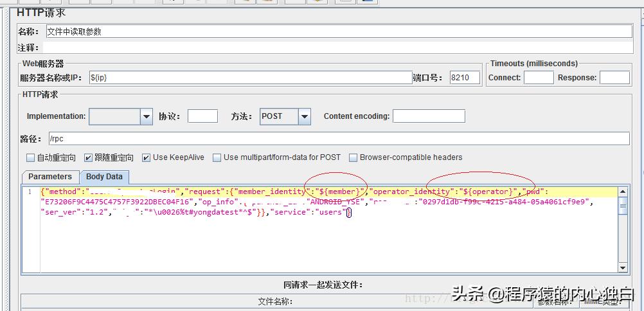Click the Body Data scrollbar down arrow
Screen dimensions: 644x311
pos(623,268)
